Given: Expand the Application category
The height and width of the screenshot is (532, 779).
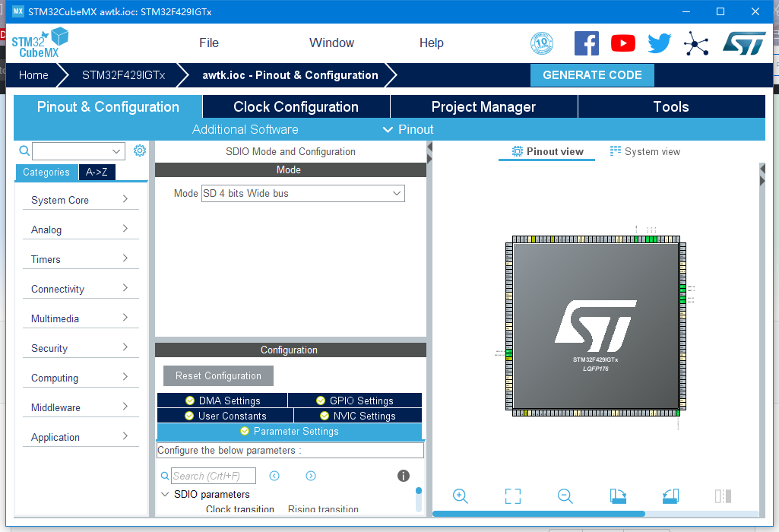Looking at the screenshot, I should [x=81, y=437].
